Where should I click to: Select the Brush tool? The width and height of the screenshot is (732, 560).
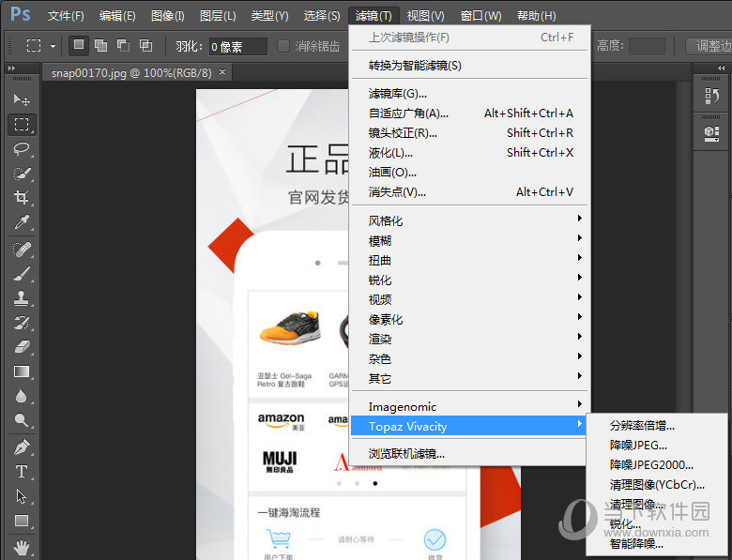click(22, 274)
